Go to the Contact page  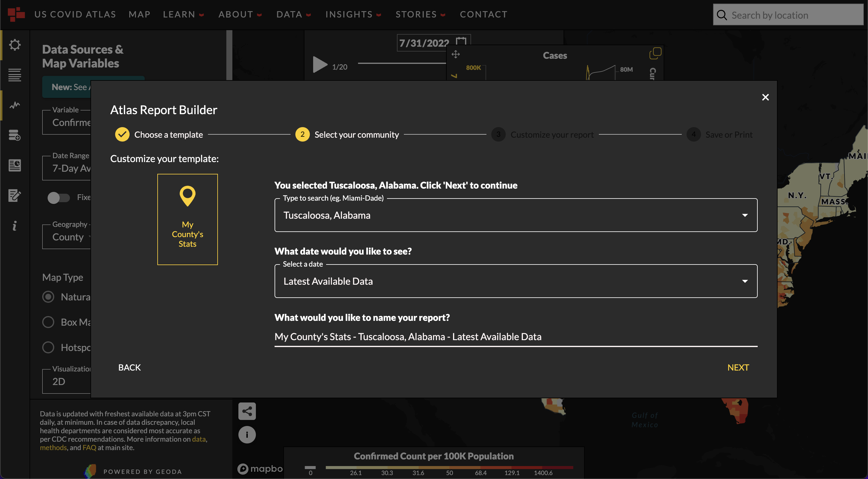coord(483,14)
